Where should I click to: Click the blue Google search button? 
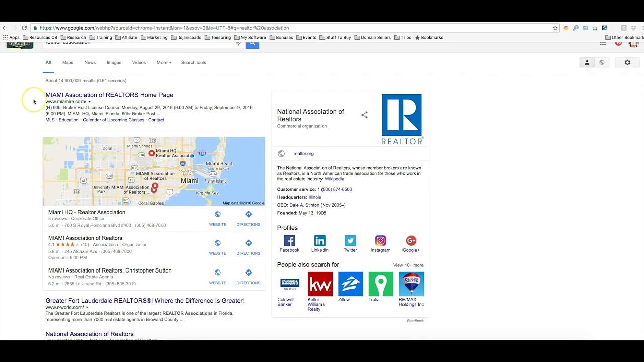click(x=252, y=44)
